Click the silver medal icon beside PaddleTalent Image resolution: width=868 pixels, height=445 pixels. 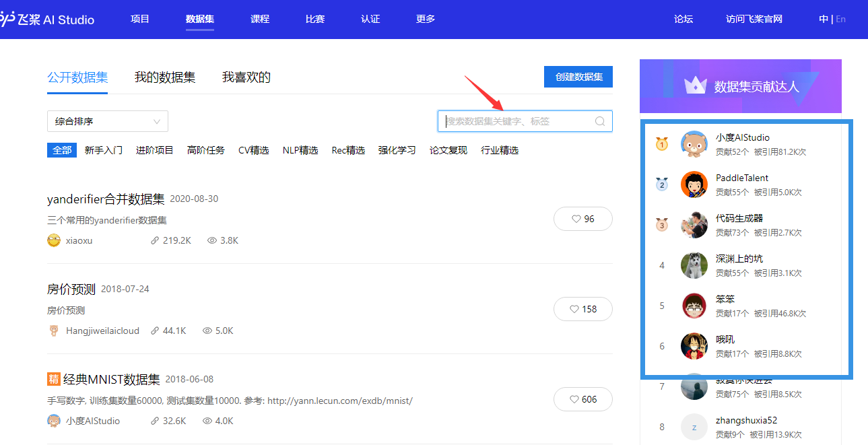661,184
